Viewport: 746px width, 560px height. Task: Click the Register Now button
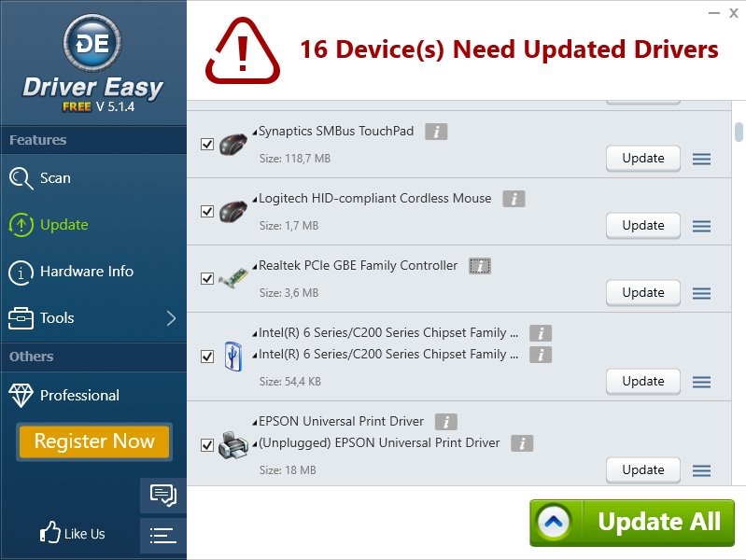[94, 441]
